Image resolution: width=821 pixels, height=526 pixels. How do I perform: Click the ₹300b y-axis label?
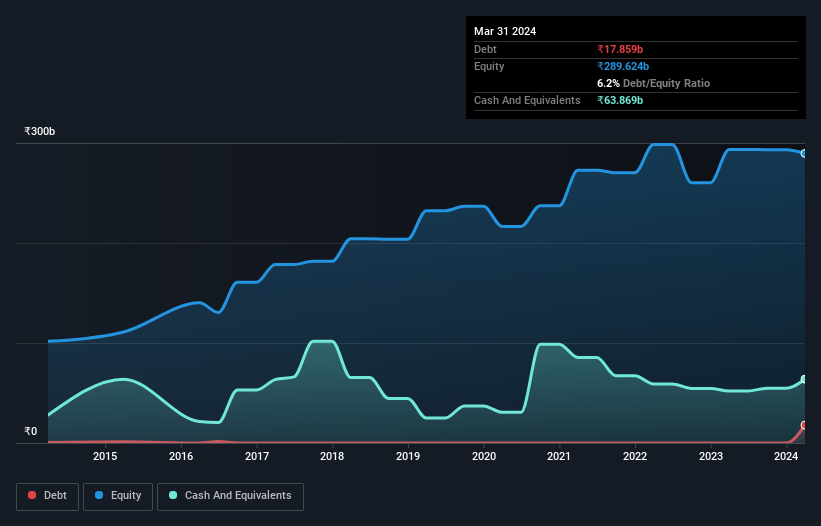click(x=39, y=131)
